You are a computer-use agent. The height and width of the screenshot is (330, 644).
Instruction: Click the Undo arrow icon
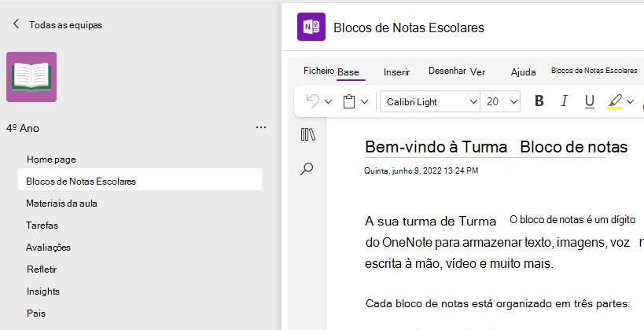tap(313, 101)
